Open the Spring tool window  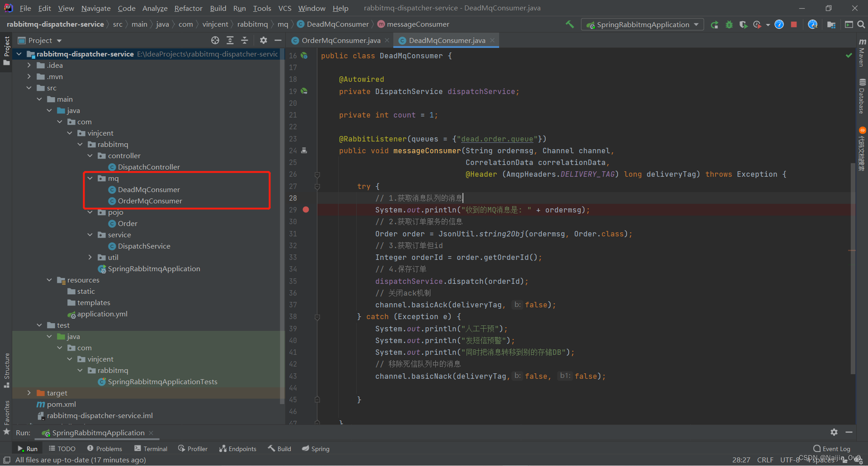[316, 448]
